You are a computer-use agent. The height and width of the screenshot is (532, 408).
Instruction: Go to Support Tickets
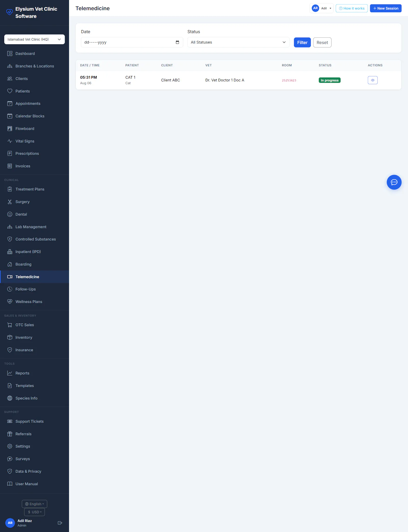pos(34,422)
